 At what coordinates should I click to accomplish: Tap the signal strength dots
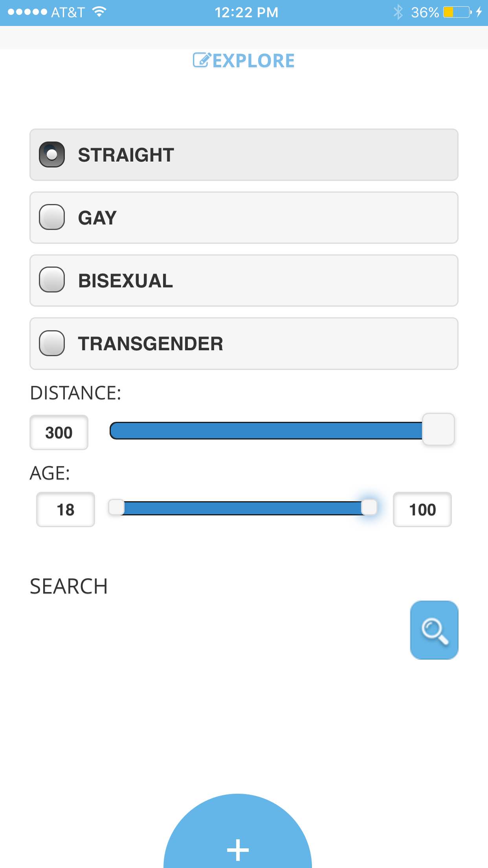click(27, 12)
